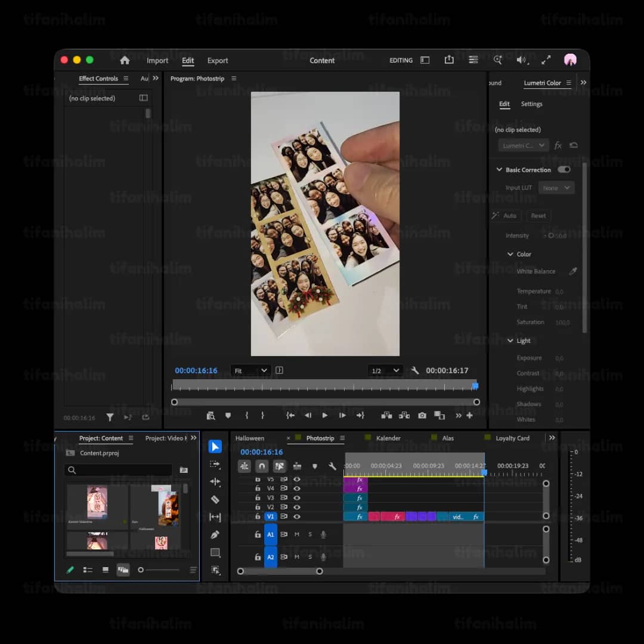The image size is (644, 644).
Task: Toggle lock on track V3
Action: click(x=258, y=497)
